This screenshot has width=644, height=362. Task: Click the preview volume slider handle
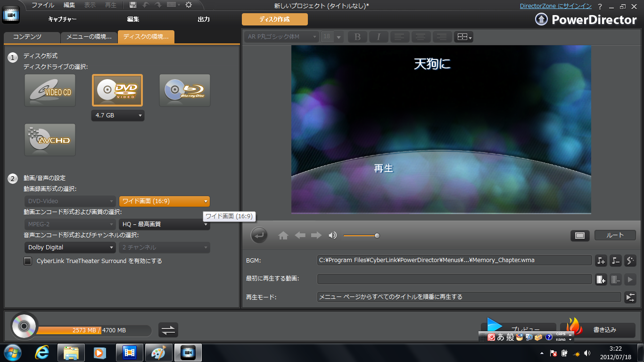(377, 236)
